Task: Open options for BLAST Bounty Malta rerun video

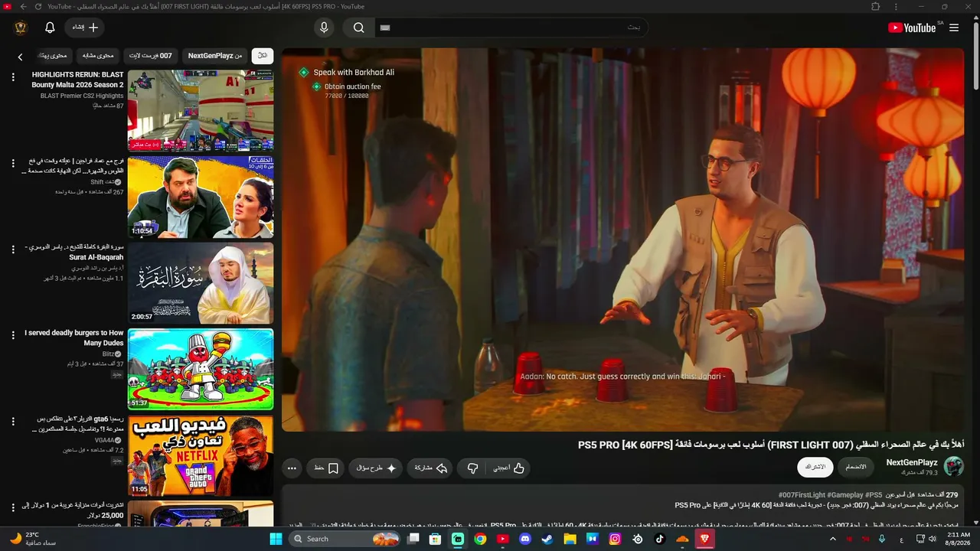Action: coord(13,77)
